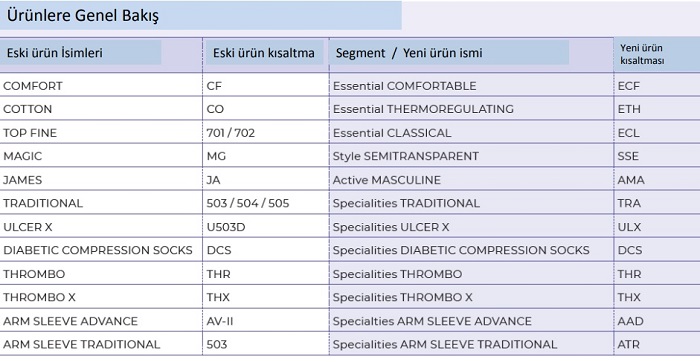Select the '701 / 702' abbreviation cell
The height and width of the screenshot is (362, 700).
[266, 133]
